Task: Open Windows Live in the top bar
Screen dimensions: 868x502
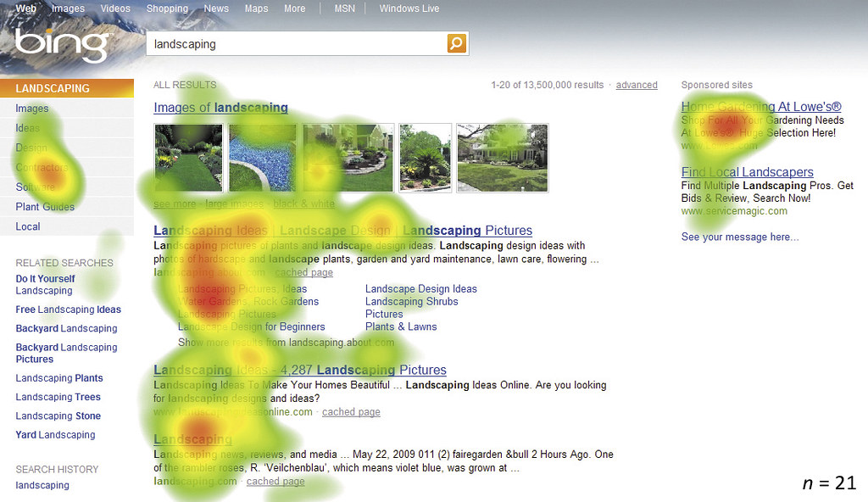Action: coord(409,8)
